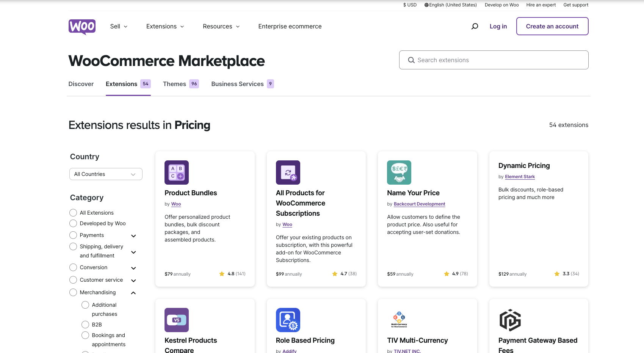644x353 pixels.
Task: Click the Dynamic Pricing rating star
Action: click(557, 274)
